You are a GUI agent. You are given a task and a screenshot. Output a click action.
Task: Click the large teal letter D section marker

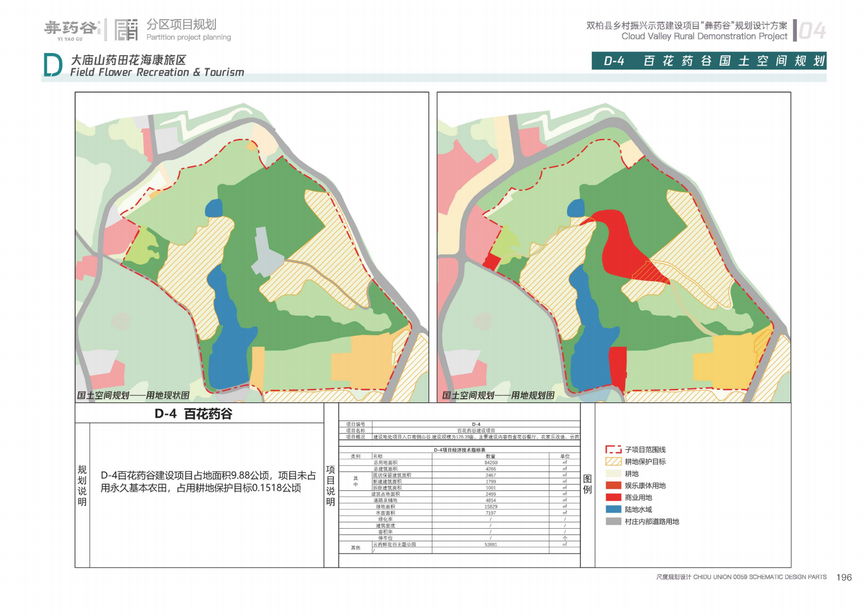(x=52, y=66)
